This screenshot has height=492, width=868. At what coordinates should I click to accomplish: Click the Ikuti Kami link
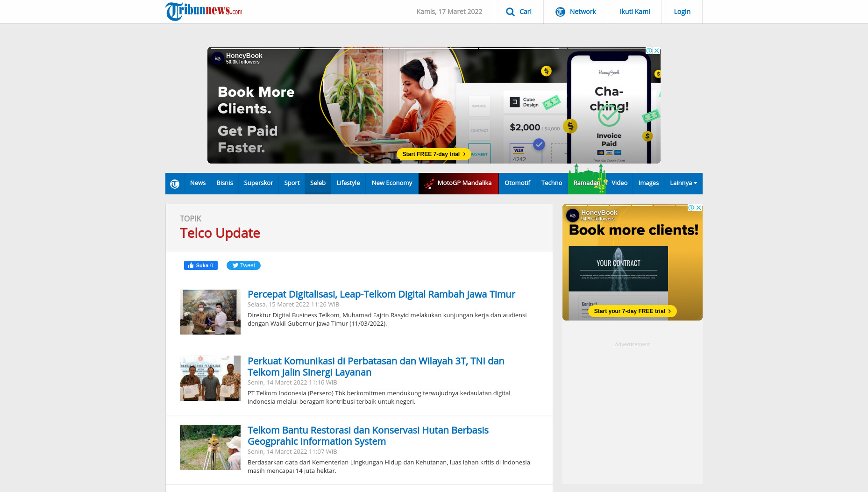point(634,12)
